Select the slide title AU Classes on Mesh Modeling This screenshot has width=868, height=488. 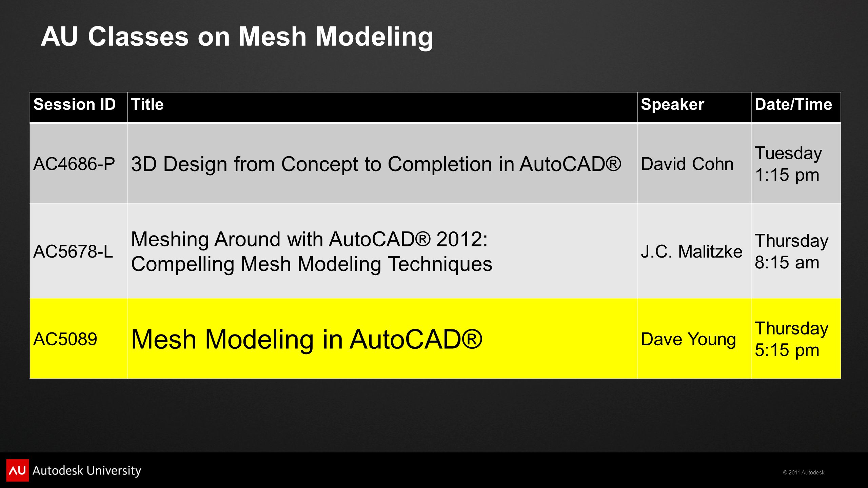point(237,37)
